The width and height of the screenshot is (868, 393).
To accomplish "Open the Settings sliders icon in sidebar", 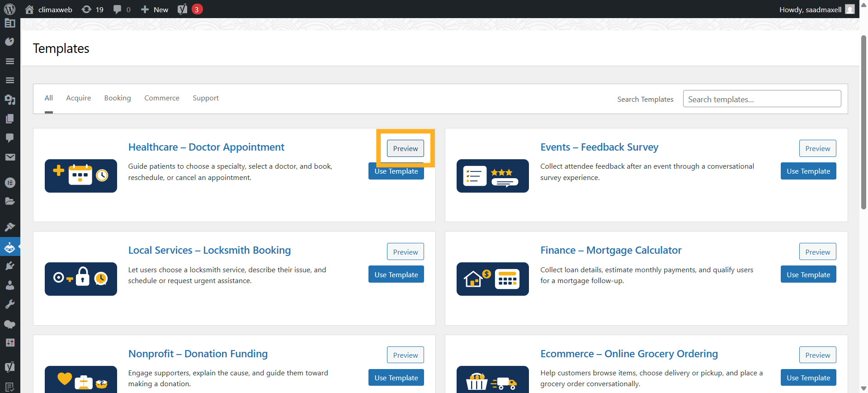I will point(9,343).
